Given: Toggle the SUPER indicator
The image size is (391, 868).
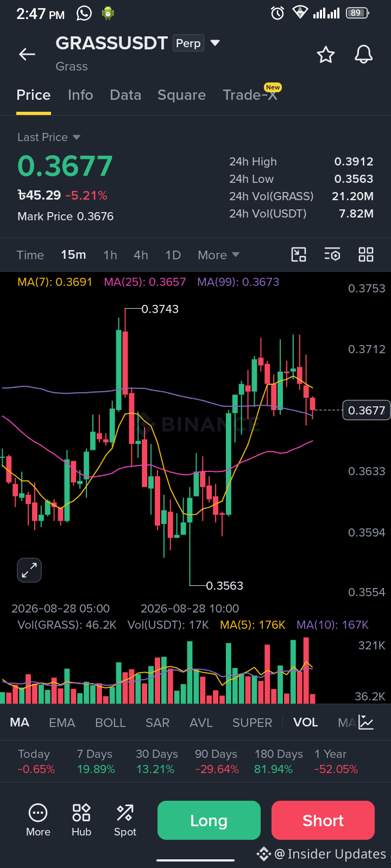Looking at the screenshot, I should coord(253,723).
